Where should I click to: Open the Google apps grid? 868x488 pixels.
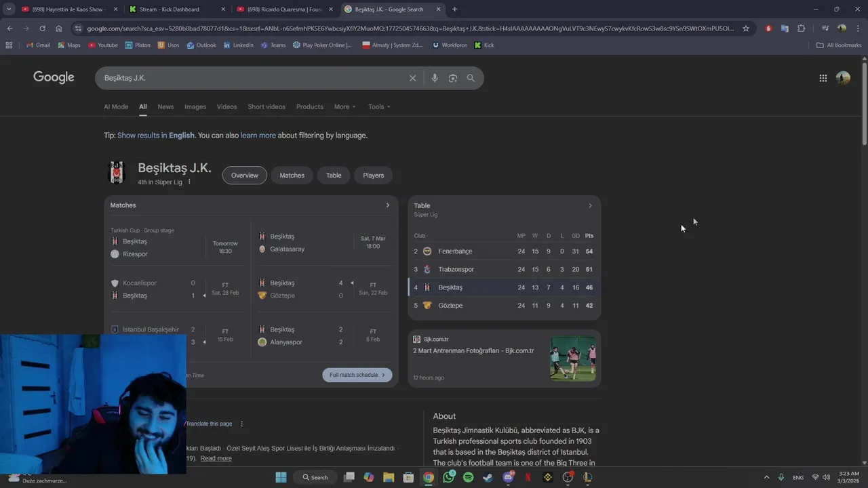823,78
